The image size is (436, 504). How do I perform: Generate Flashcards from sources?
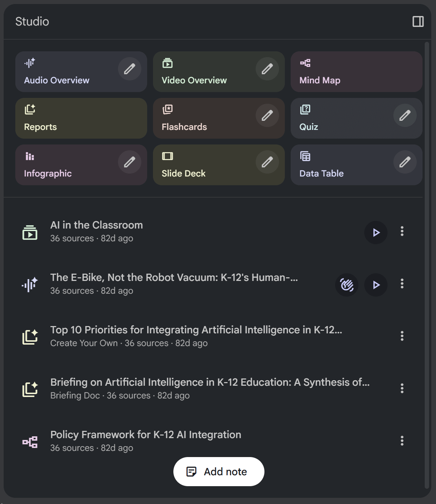click(x=184, y=127)
